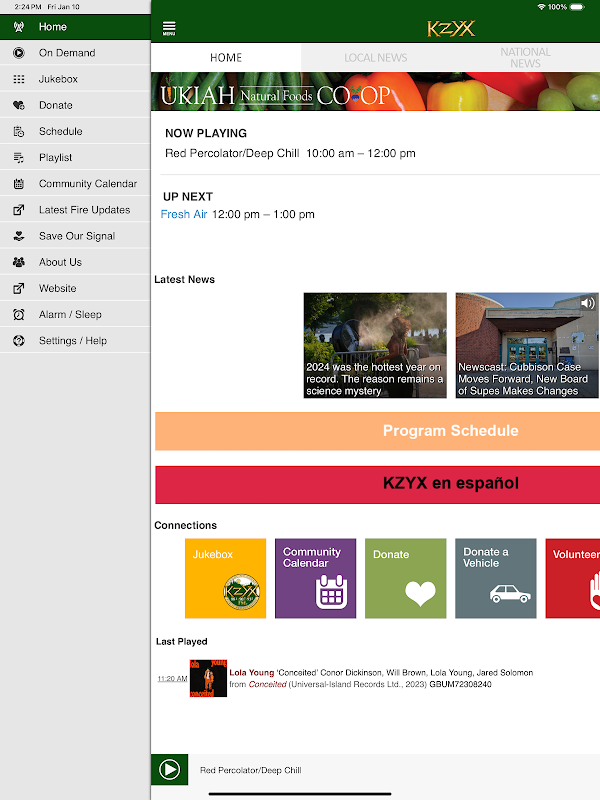The image size is (600, 800).
Task: Open the Cubbison Case newscast story
Action: (527, 345)
